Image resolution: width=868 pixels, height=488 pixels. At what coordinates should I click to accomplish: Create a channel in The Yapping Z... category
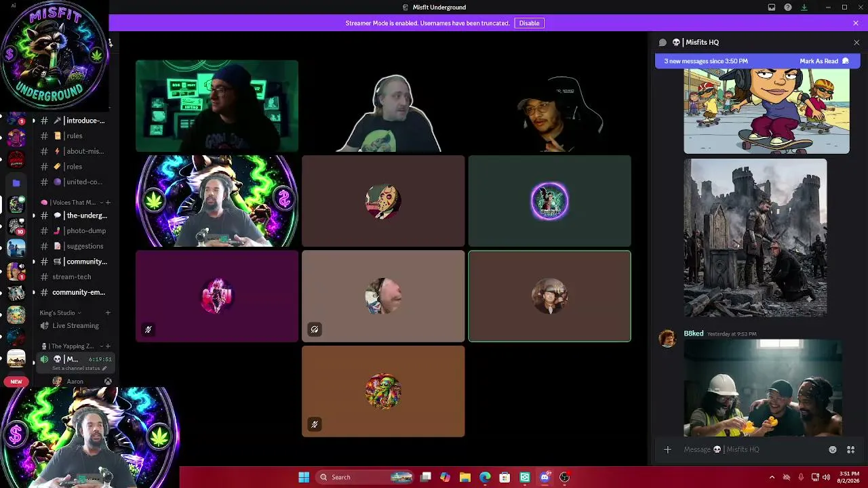(108, 346)
